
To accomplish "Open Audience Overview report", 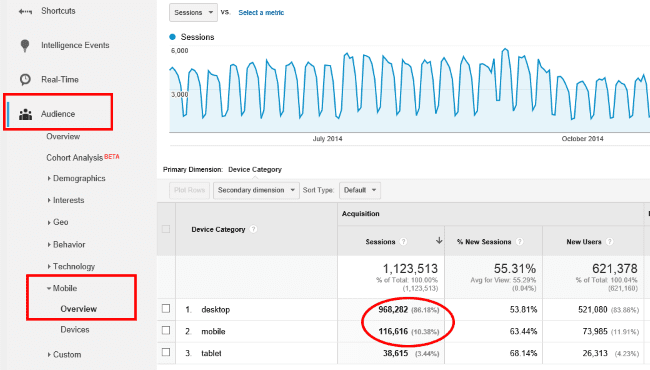I will 63,136.
